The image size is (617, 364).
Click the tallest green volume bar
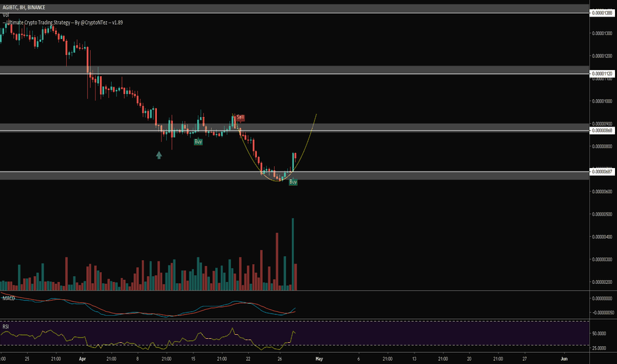pyautogui.click(x=293, y=254)
